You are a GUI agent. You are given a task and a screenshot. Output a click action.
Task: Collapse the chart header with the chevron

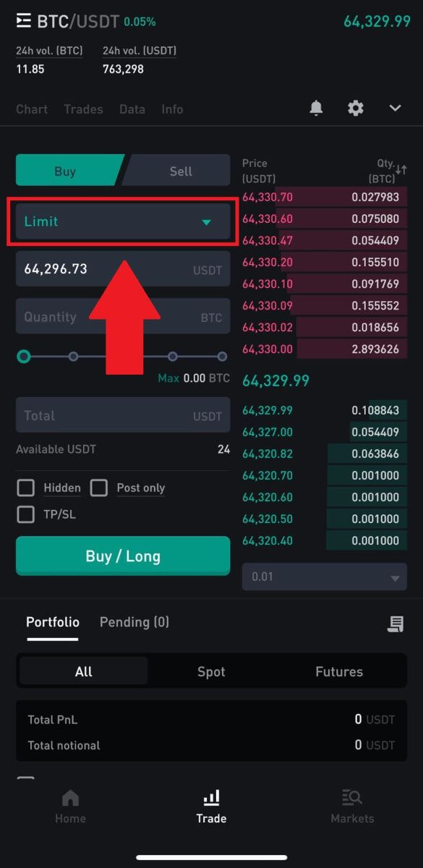[x=395, y=107]
